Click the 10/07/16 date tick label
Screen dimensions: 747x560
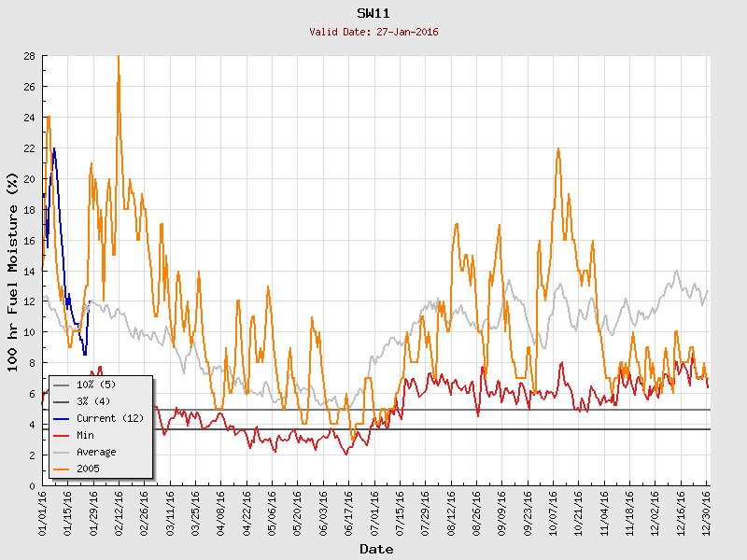pos(553,510)
